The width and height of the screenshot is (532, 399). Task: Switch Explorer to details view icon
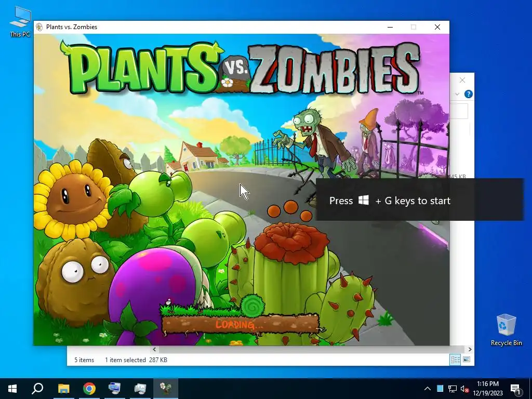pos(455,360)
